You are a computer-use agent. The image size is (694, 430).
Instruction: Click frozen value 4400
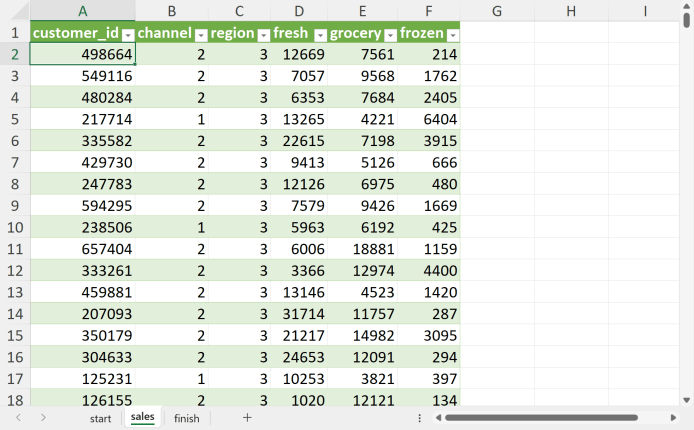click(x=429, y=271)
